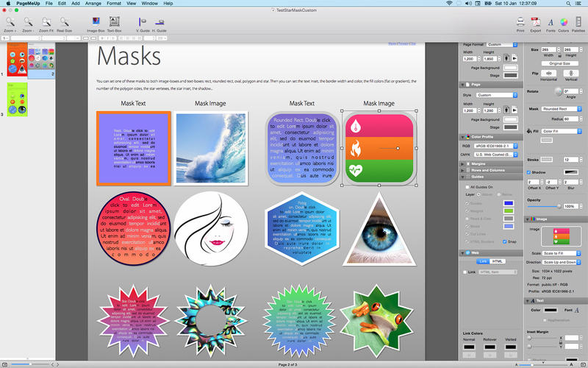Select the page 1 red thumbnail
Viewport: 588px width, 368px height.
[x=17, y=58]
